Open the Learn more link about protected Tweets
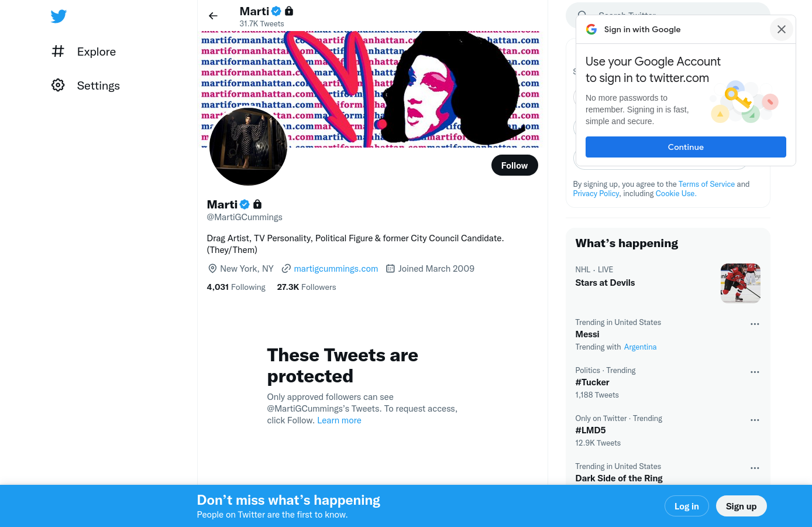This screenshot has height=527, width=812. click(339, 420)
